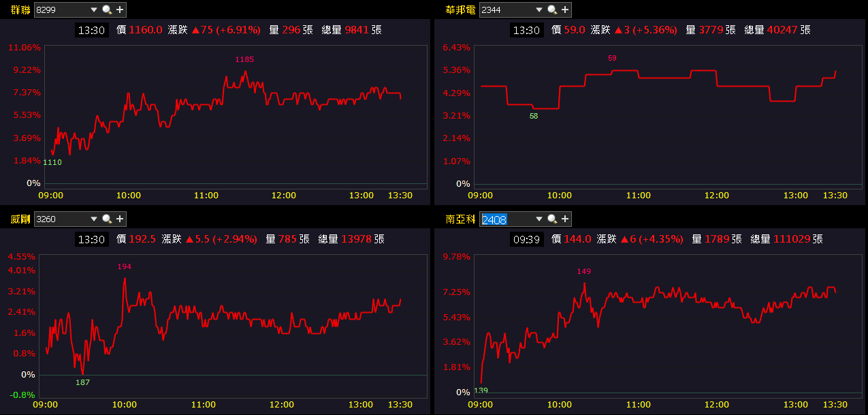868x415 pixels.
Task: Expand the dropdown arrow for stock code 8299
Action: tap(93, 10)
